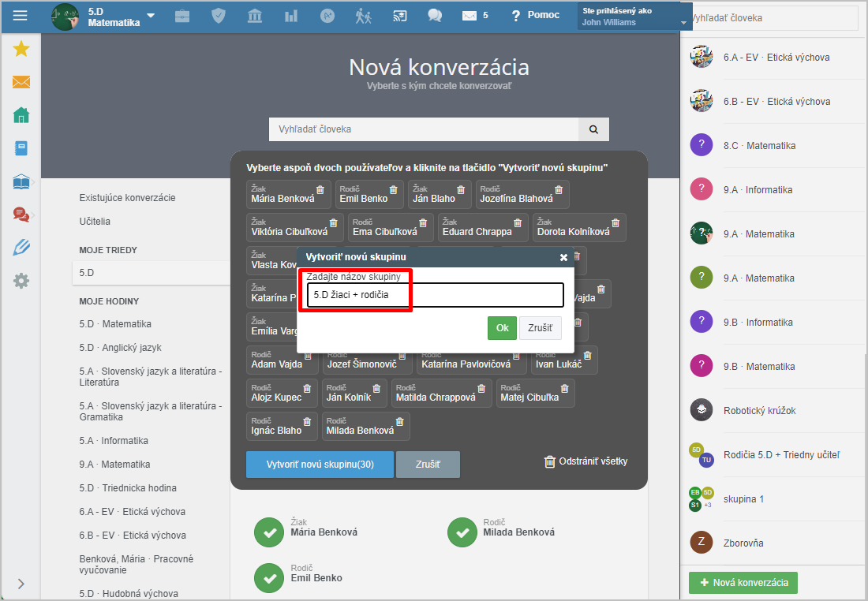Screen dimensions: 868x601
Task: Open the mail envelope with 5 messages
Action: pos(475,16)
